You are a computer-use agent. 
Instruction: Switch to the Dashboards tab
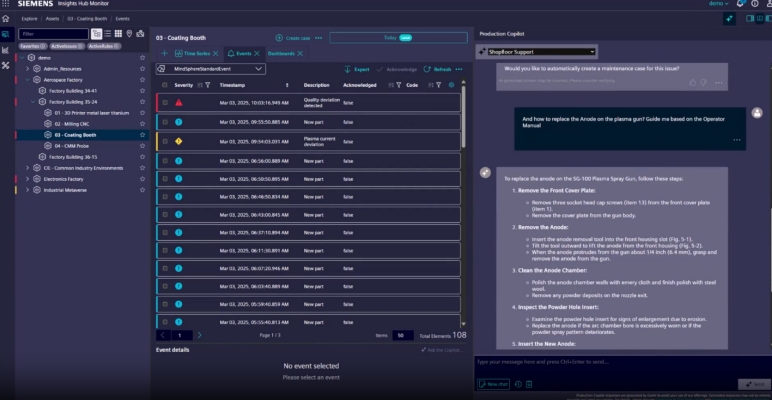click(x=281, y=53)
